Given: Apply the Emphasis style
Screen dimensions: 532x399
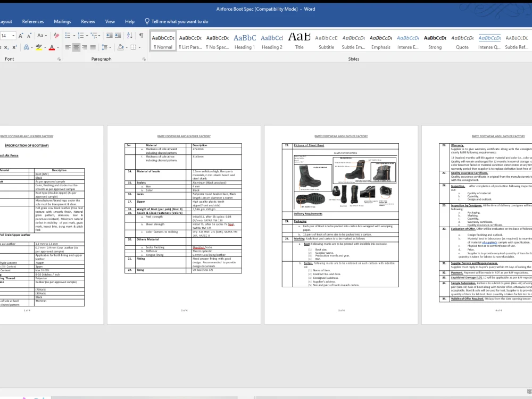Looking at the screenshot, I should pyautogui.click(x=381, y=41).
